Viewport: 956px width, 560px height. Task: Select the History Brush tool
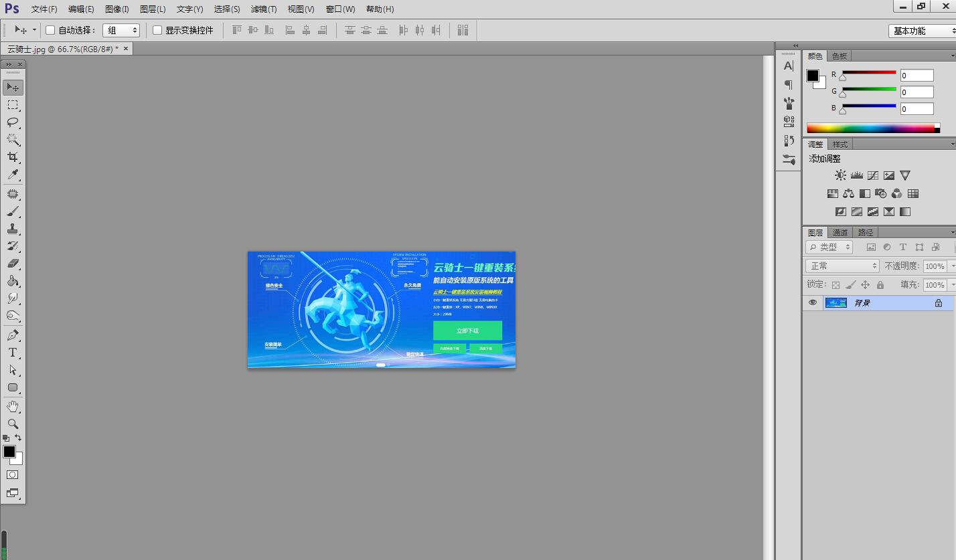[x=13, y=246]
